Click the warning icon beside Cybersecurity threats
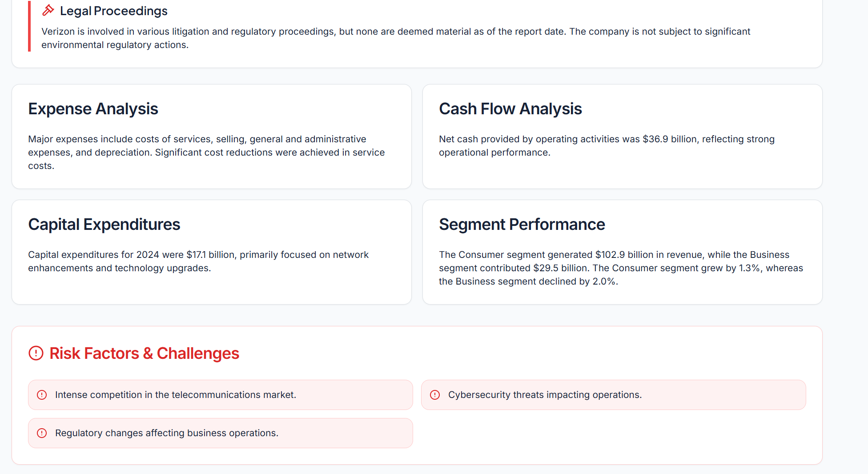868x474 pixels. pos(435,395)
